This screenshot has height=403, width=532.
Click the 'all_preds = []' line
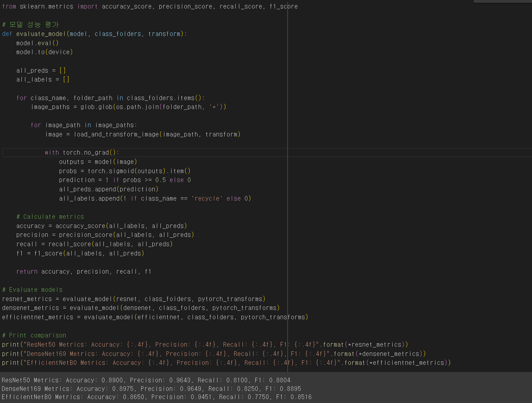pos(41,71)
